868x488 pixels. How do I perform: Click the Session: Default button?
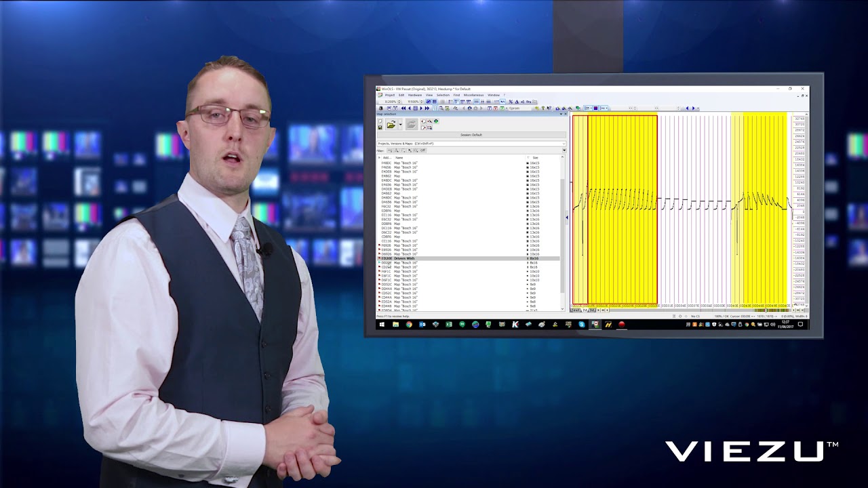point(471,135)
